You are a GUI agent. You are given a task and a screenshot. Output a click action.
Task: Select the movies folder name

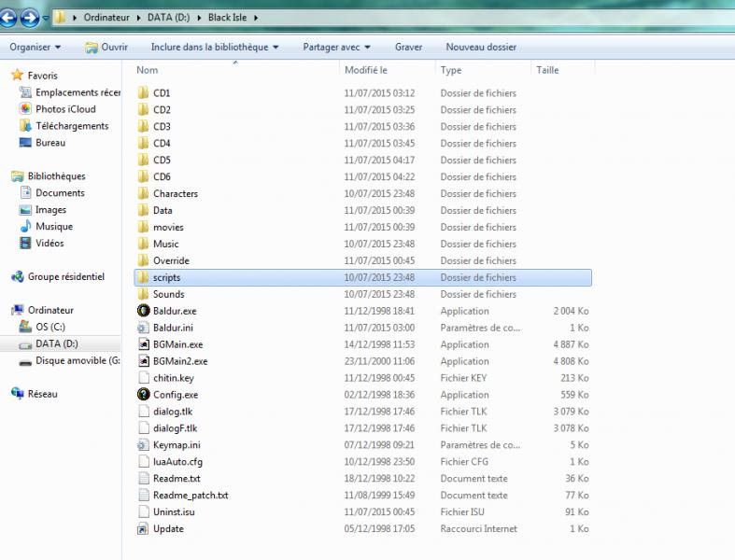coord(168,228)
